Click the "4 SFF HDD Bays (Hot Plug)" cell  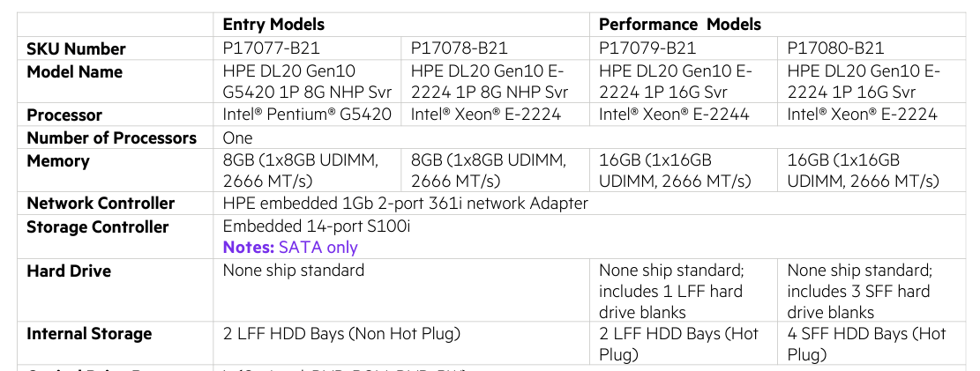(866, 345)
